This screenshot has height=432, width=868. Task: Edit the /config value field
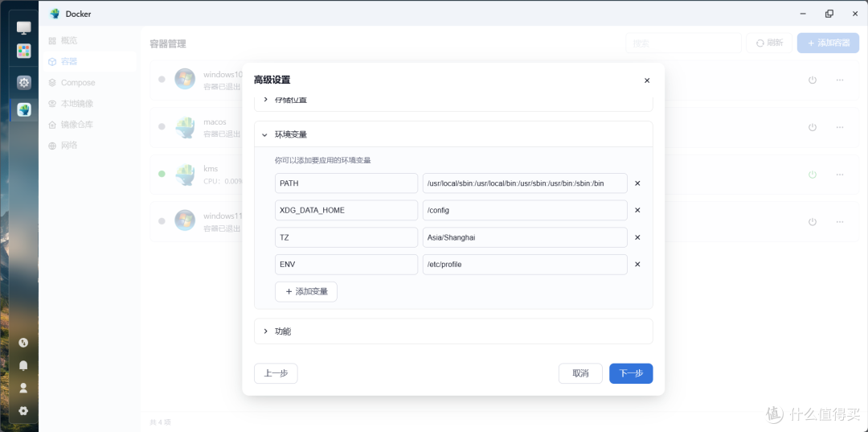tap(525, 211)
